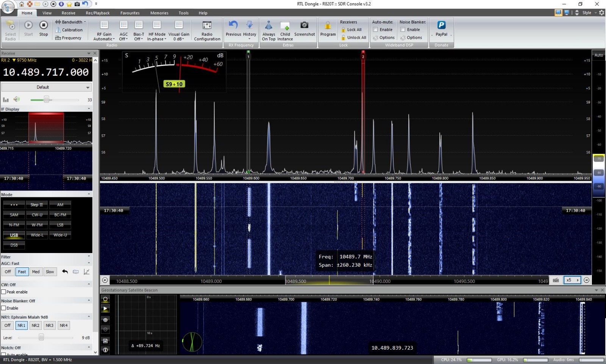
Task: Select AM mode button
Action: click(x=60, y=205)
